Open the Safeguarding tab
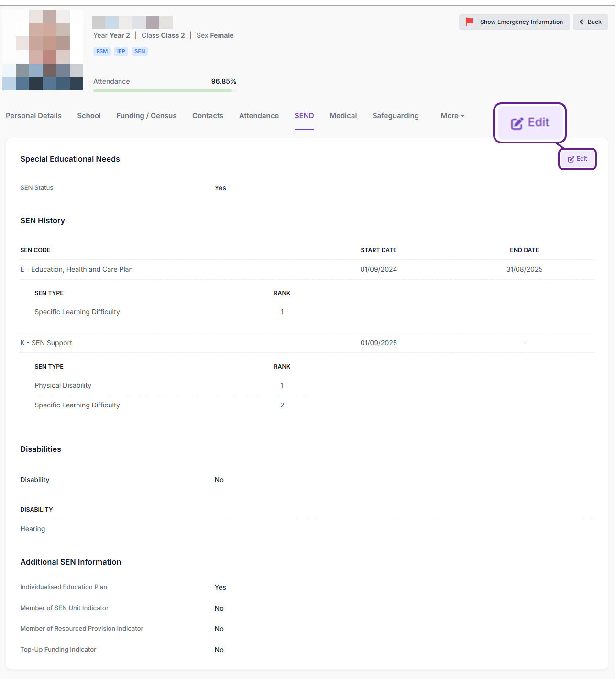This screenshot has width=616, height=679. pos(396,116)
